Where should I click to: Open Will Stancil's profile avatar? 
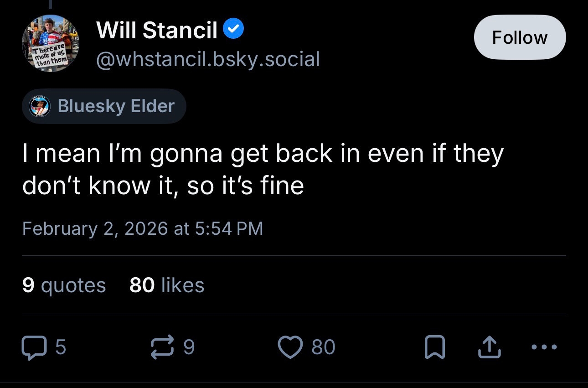coord(51,43)
